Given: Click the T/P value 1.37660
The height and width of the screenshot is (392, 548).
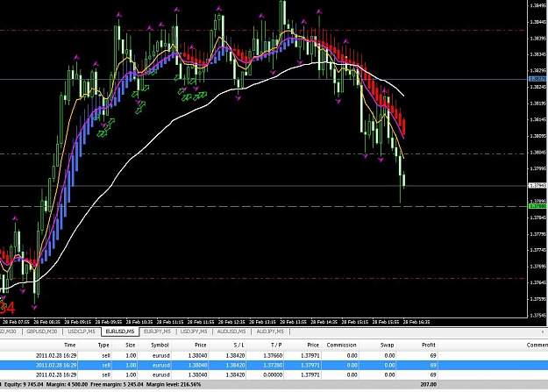Looking at the screenshot, I should 273,355.
